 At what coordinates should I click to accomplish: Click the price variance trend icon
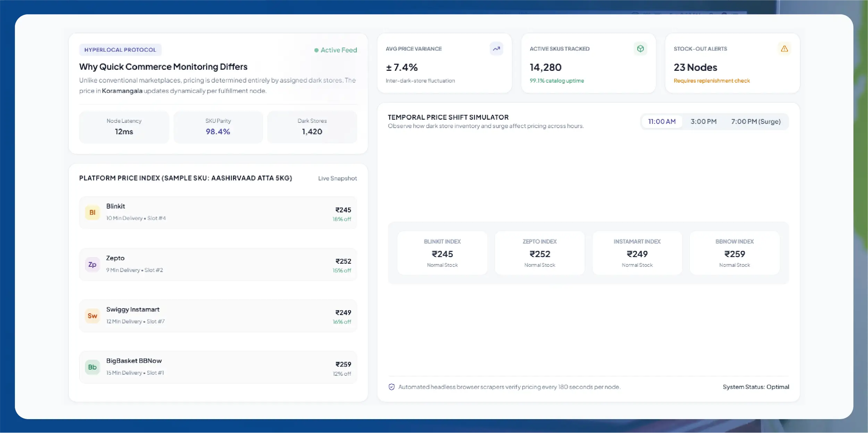(496, 49)
